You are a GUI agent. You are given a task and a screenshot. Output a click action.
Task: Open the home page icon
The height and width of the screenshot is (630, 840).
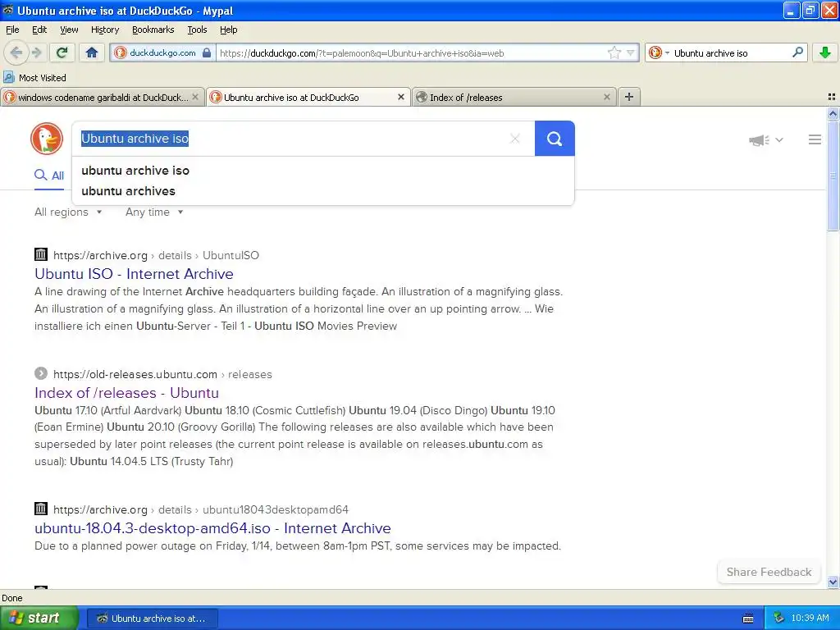(92, 52)
